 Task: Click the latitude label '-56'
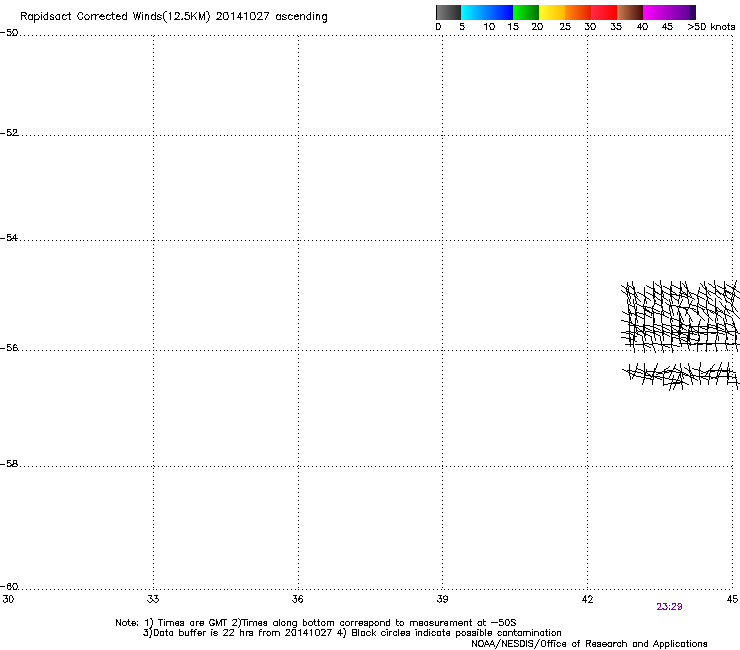coord(9,348)
